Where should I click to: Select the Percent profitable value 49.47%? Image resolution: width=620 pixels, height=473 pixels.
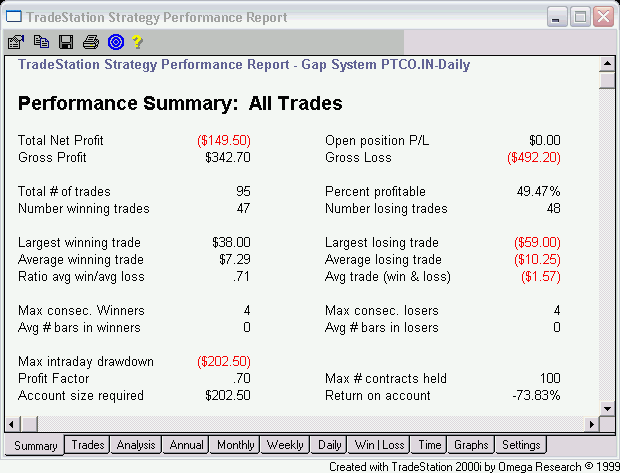(x=539, y=191)
